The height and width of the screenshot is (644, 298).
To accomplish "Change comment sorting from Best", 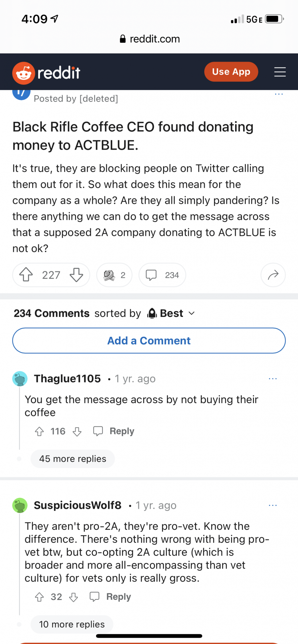I will 171,313.
